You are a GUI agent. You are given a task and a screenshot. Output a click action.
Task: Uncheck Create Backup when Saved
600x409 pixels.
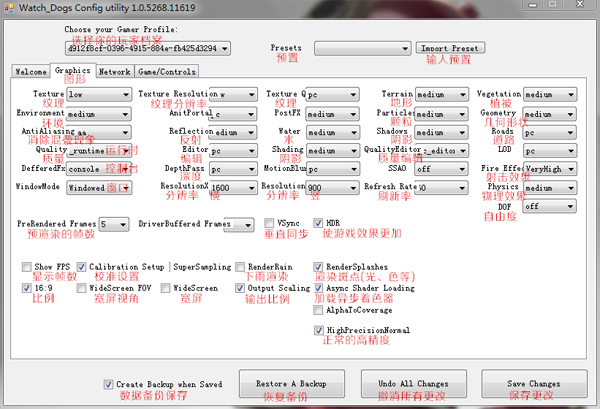pos(108,384)
